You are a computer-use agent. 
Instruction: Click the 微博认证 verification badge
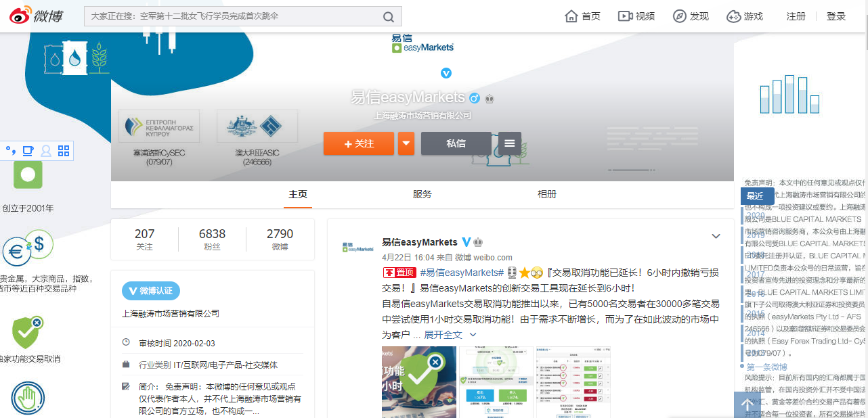point(150,291)
